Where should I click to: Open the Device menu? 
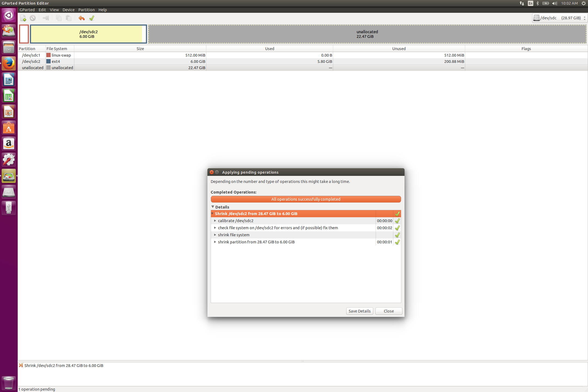click(68, 10)
